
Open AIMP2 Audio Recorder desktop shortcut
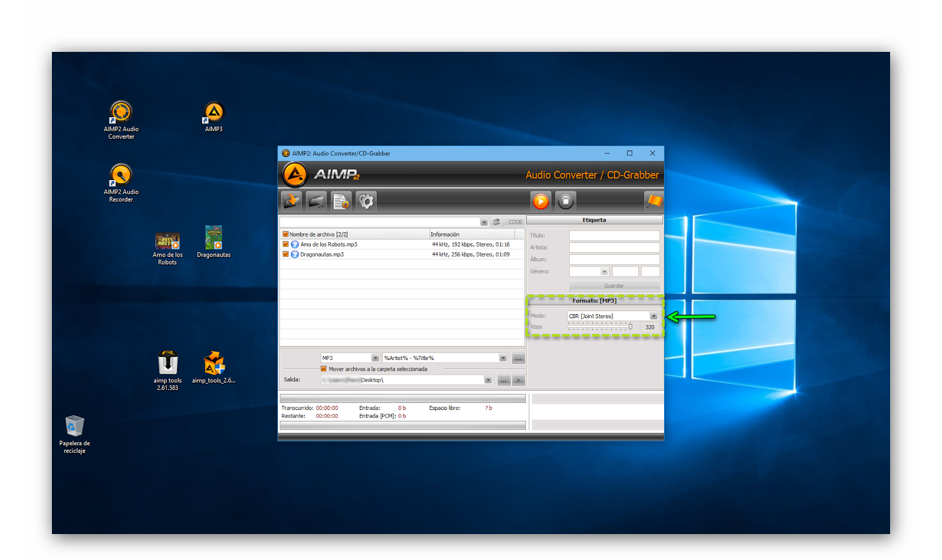click(x=121, y=183)
